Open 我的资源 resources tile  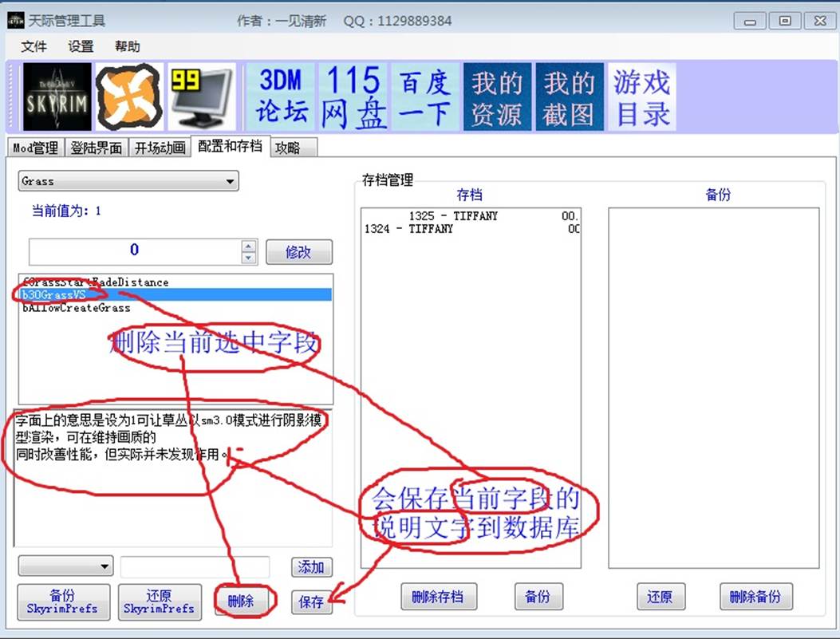click(497, 97)
